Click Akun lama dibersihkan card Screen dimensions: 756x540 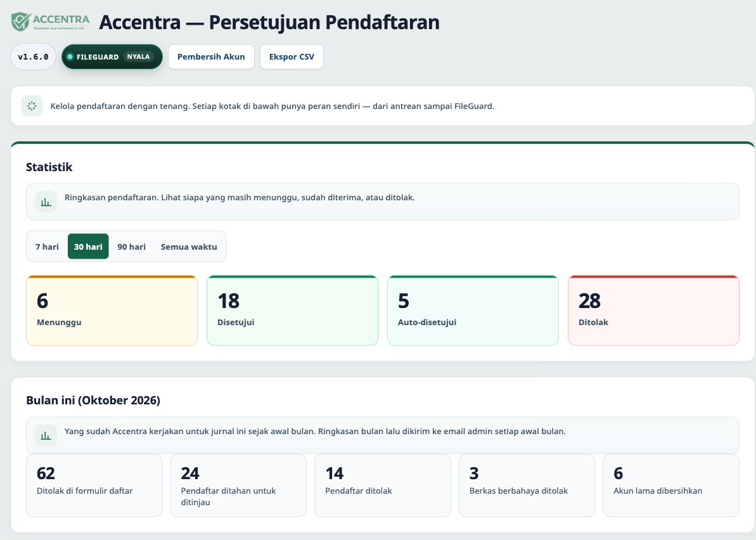coord(671,485)
